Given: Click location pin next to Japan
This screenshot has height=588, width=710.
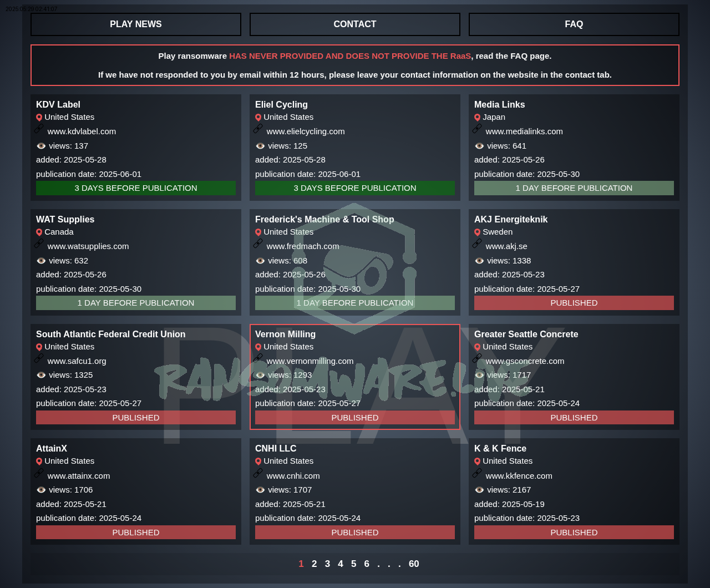Looking at the screenshot, I should 478,118.
